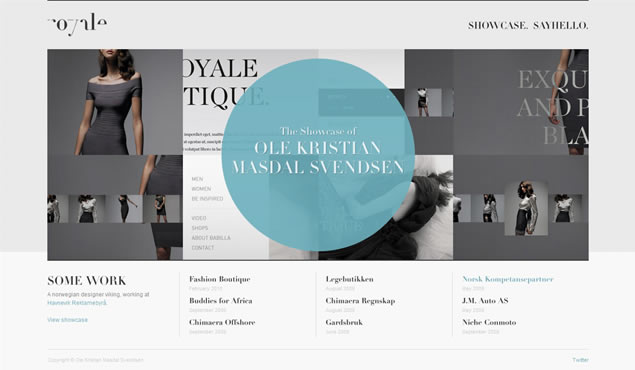
Task: Select BE INSPIRED in slideshow mockup
Action: [x=207, y=199]
